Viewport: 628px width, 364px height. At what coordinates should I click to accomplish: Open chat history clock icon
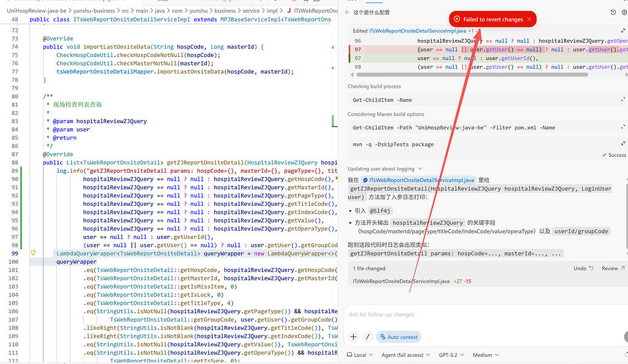click(x=613, y=12)
